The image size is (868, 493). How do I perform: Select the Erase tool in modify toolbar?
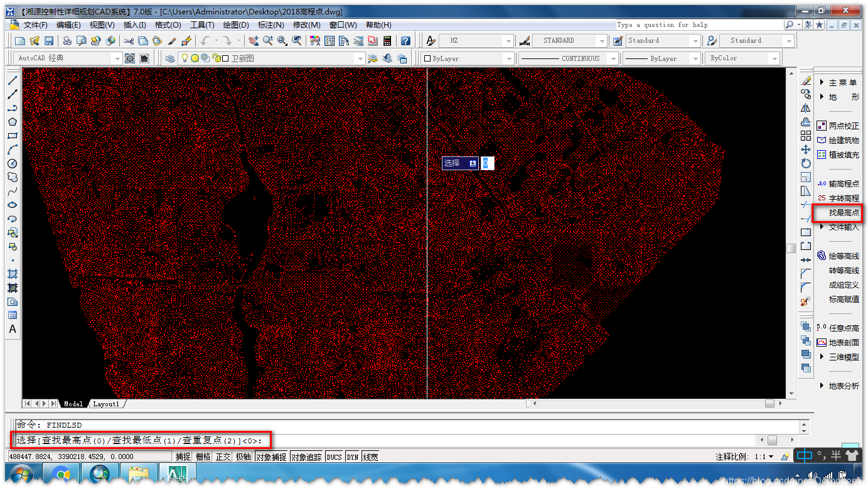tap(806, 80)
